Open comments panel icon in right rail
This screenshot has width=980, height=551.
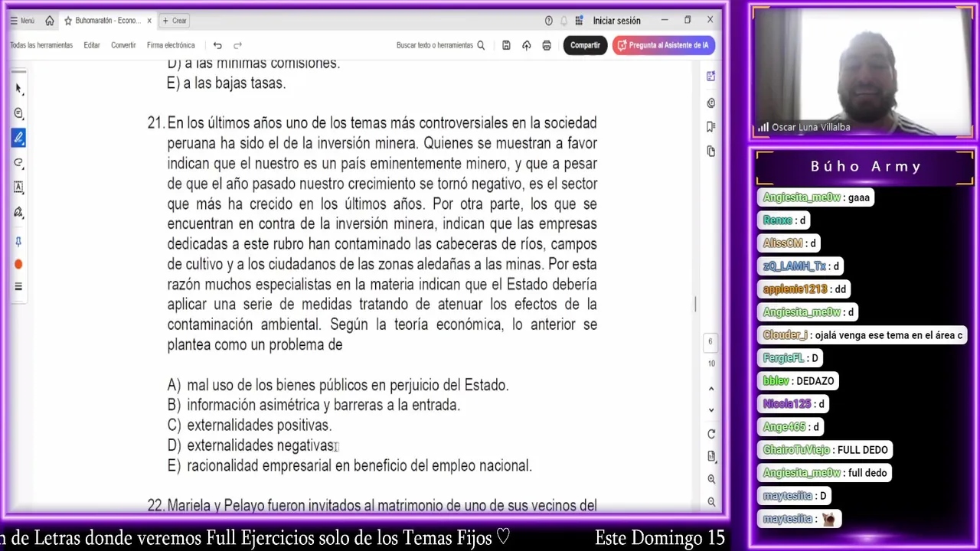[711, 103]
